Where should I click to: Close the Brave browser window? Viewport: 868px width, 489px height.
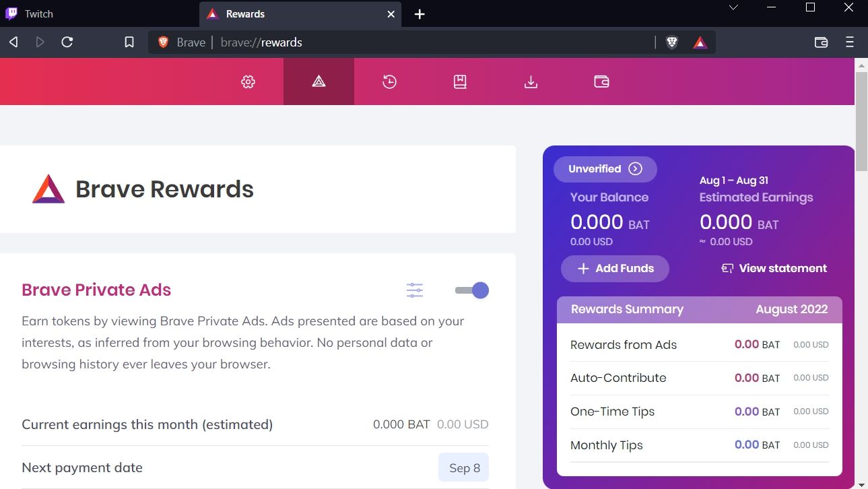coord(849,8)
